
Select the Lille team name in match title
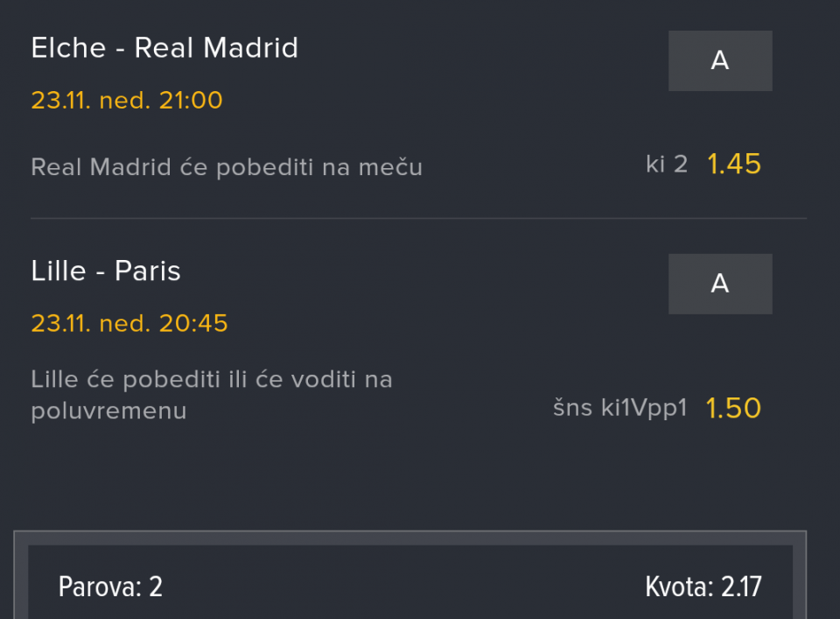[x=58, y=271]
